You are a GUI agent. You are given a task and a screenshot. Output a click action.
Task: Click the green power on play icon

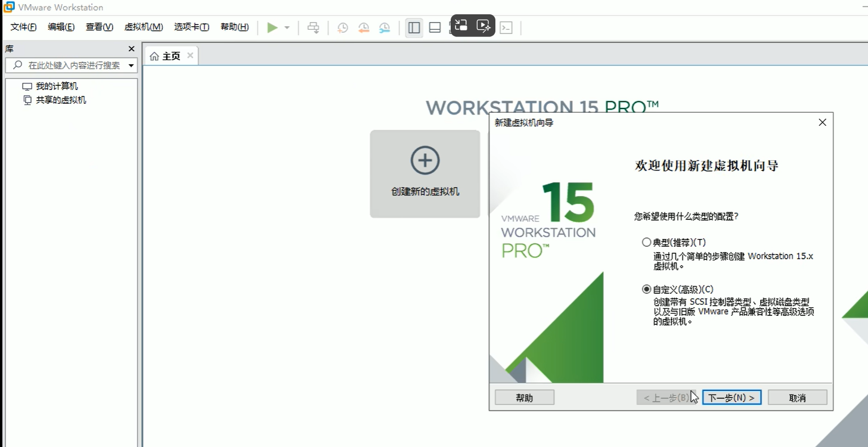272,27
